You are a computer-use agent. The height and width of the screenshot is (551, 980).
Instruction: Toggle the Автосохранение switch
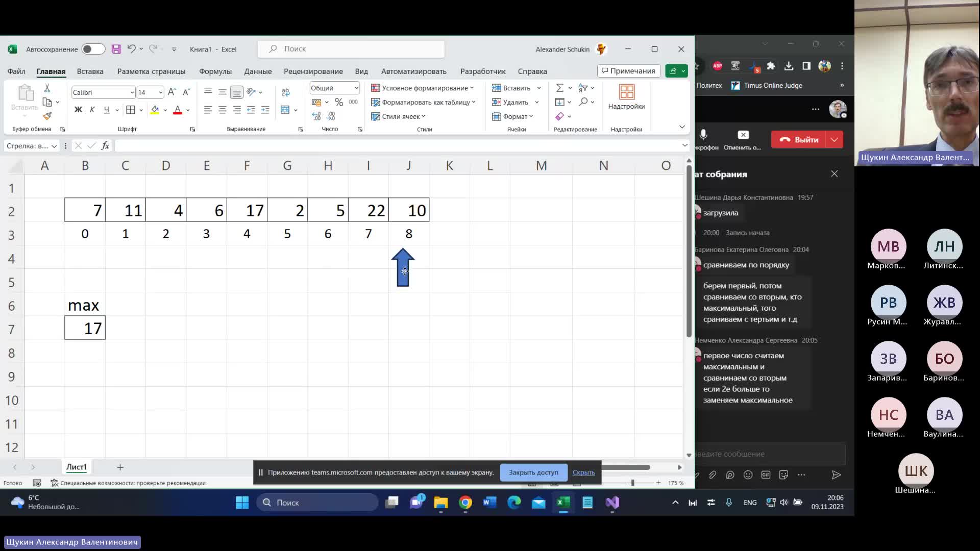(93, 49)
